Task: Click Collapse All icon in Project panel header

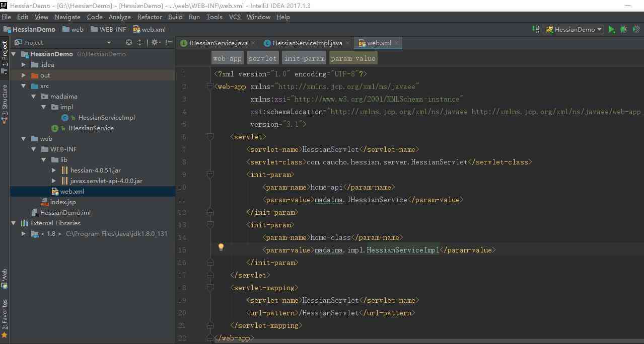Action: (141, 43)
